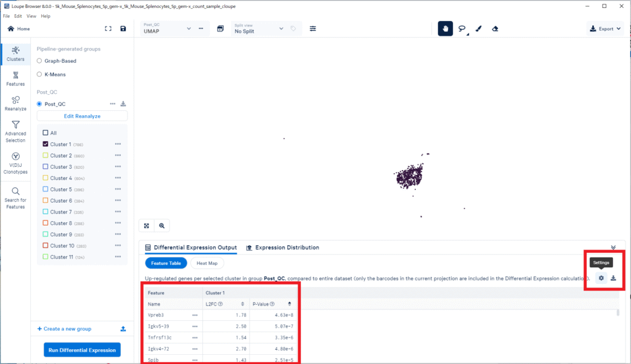Open the File menu
631x364 pixels.
(6, 16)
